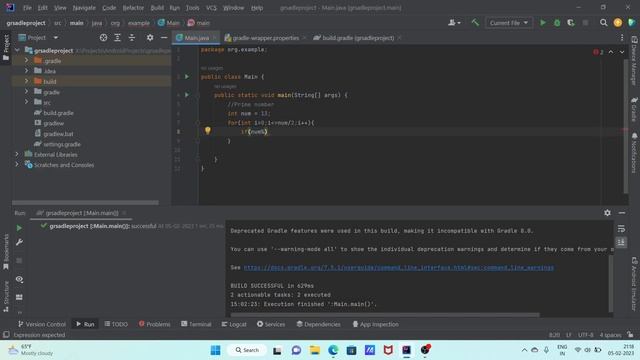Expand the orange .gradle folder

[27, 60]
